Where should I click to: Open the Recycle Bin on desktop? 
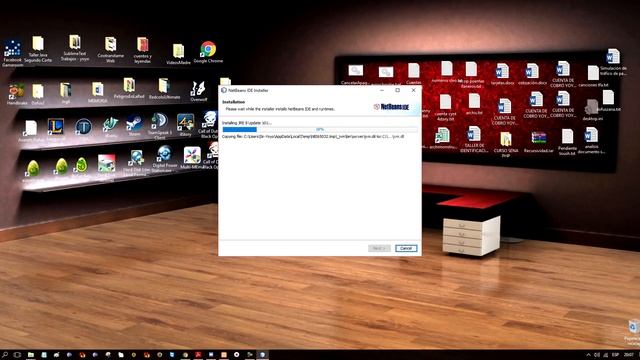(632, 331)
